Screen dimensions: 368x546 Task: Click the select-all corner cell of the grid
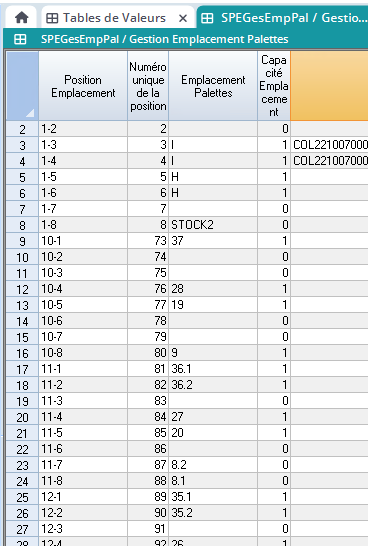[22, 86]
